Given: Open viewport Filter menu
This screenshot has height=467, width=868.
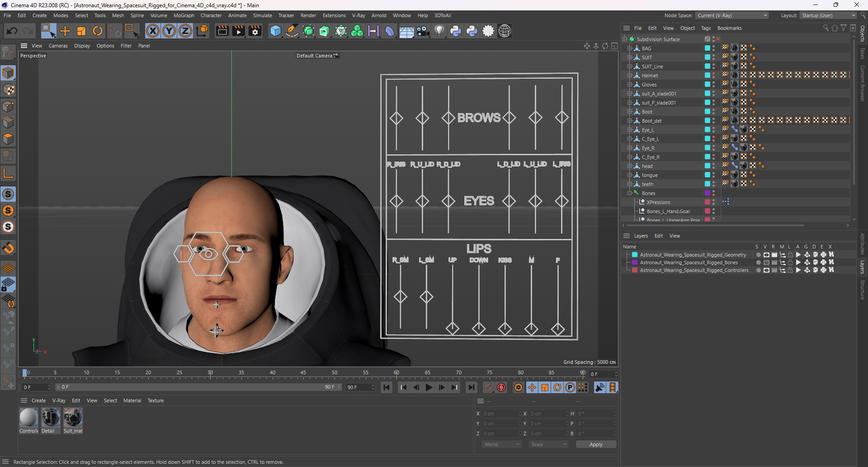Looking at the screenshot, I should (126, 46).
